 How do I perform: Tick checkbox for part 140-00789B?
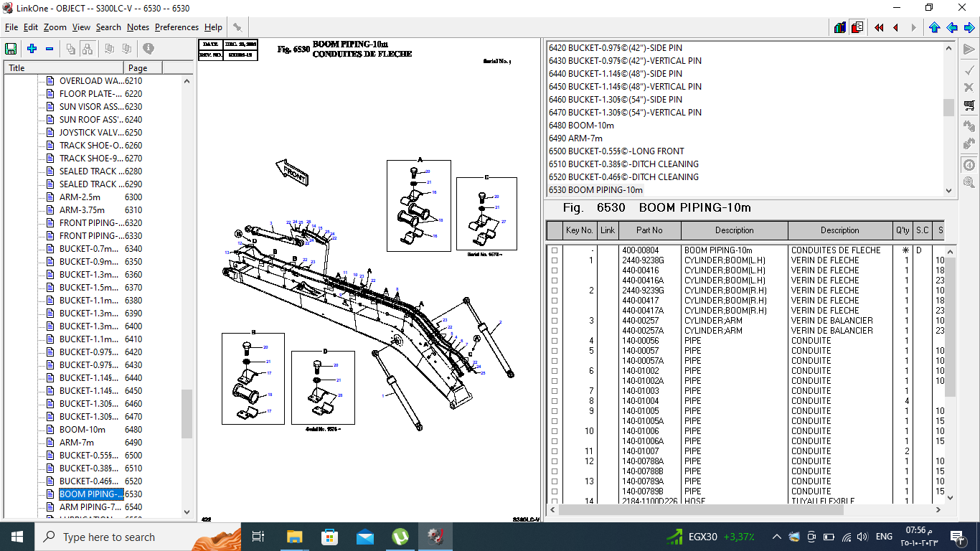(554, 491)
